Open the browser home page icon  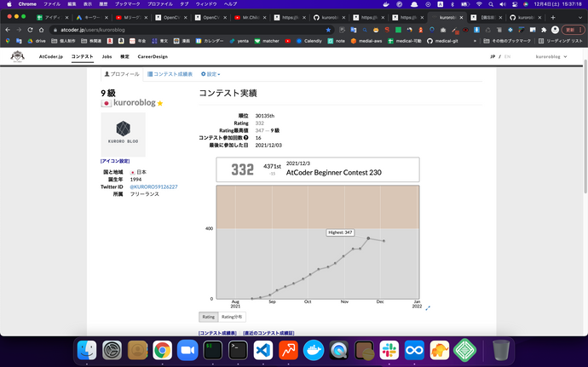(x=41, y=30)
